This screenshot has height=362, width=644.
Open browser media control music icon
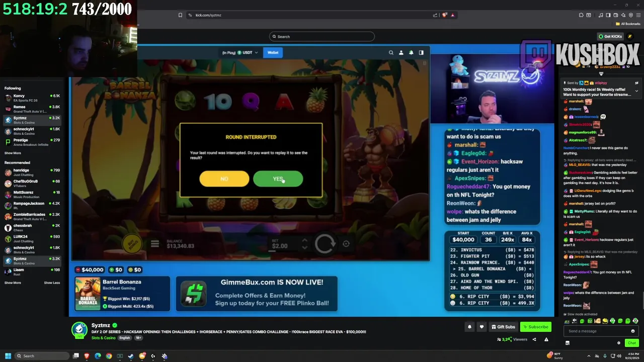[x=601, y=15]
